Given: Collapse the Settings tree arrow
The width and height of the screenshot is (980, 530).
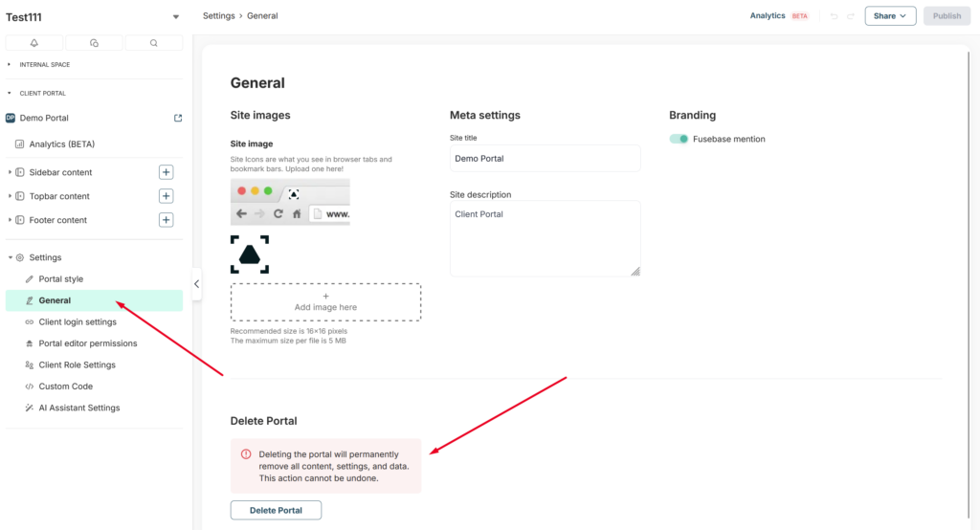Looking at the screenshot, I should [10, 257].
